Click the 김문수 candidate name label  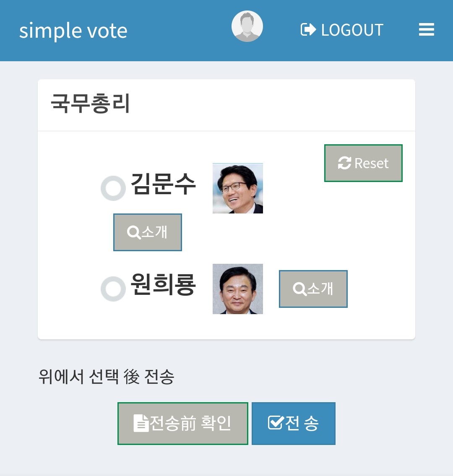(x=163, y=184)
